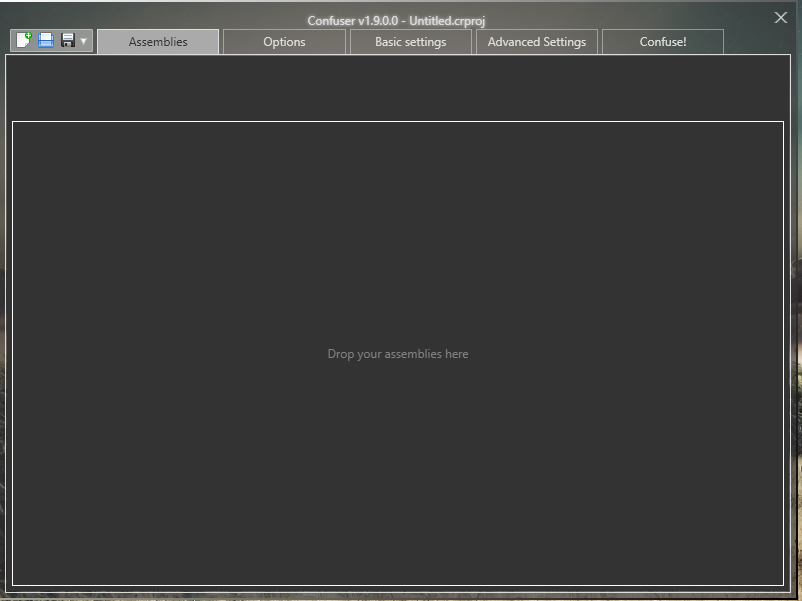Click the 'Drop your assemblies here' area
Viewport: 802px width, 601px height.
point(398,353)
